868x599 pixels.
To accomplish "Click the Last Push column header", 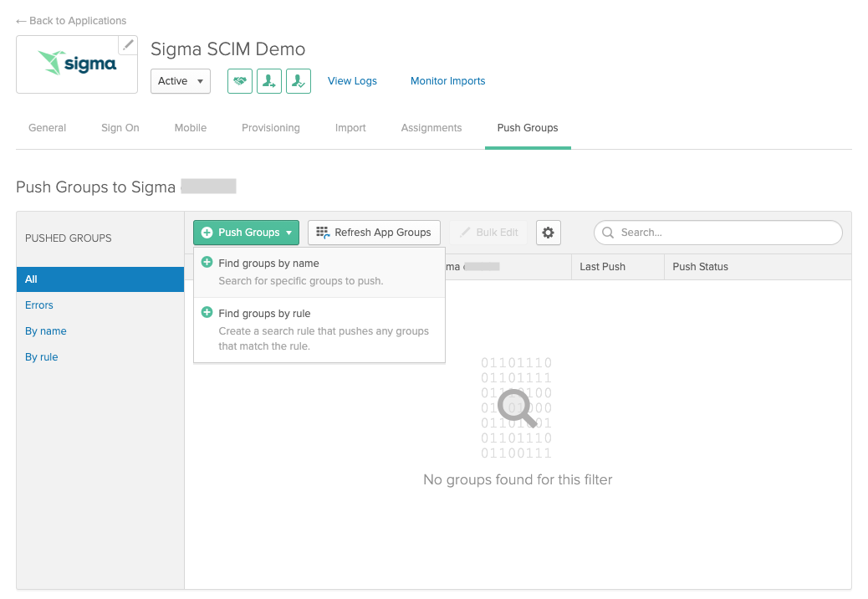I will (x=602, y=267).
